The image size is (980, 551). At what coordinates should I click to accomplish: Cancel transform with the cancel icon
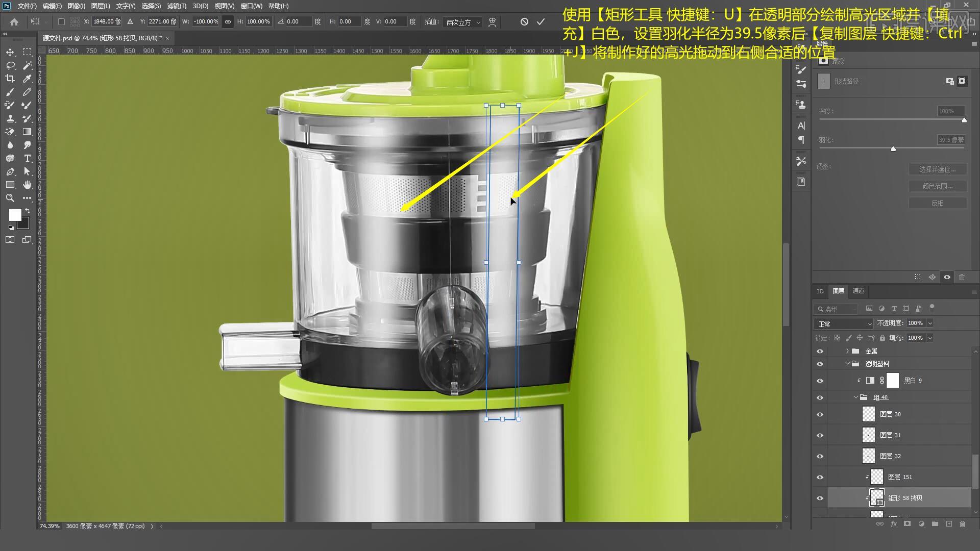pos(524,21)
